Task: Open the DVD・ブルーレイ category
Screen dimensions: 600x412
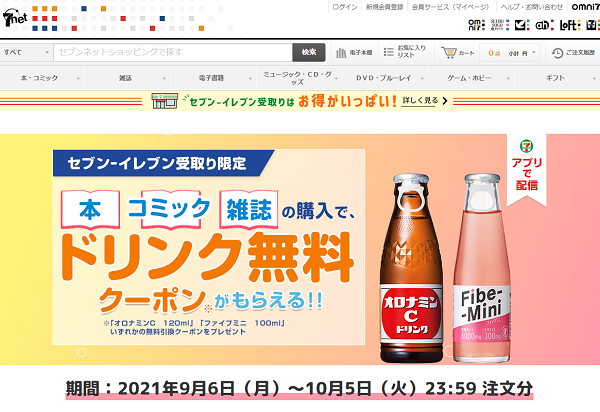Action: 384,78
